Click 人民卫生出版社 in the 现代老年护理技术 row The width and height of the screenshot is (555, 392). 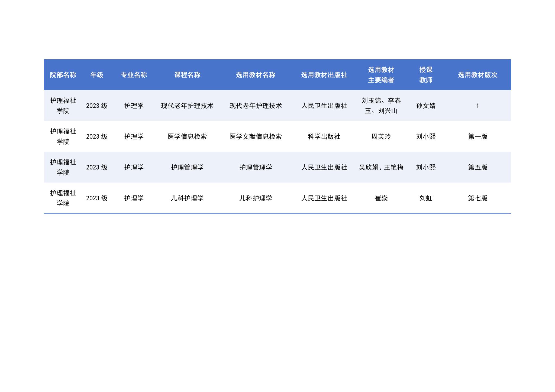coord(324,106)
